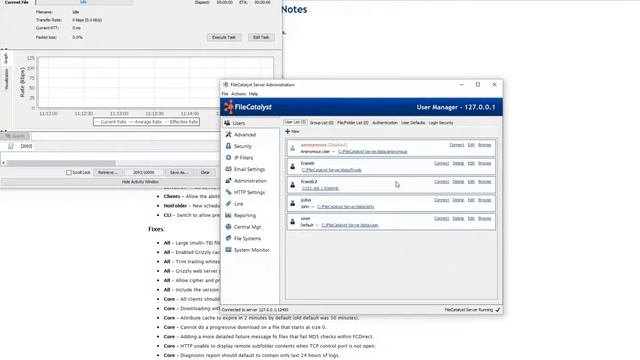Image resolution: width=640 pixels, height=360 pixels.
Task: Open IP Filters in the sidebar
Action: [228, 157]
